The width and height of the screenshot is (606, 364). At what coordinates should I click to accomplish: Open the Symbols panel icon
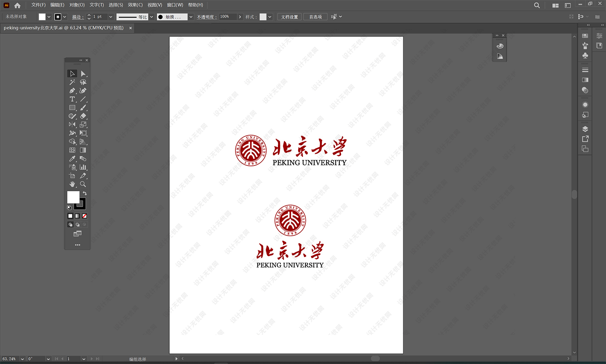[585, 55]
